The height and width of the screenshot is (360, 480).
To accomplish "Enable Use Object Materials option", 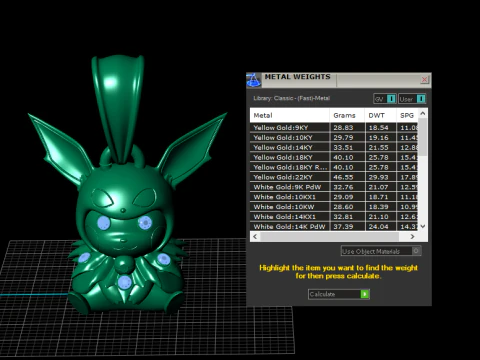I will point(381,251).
